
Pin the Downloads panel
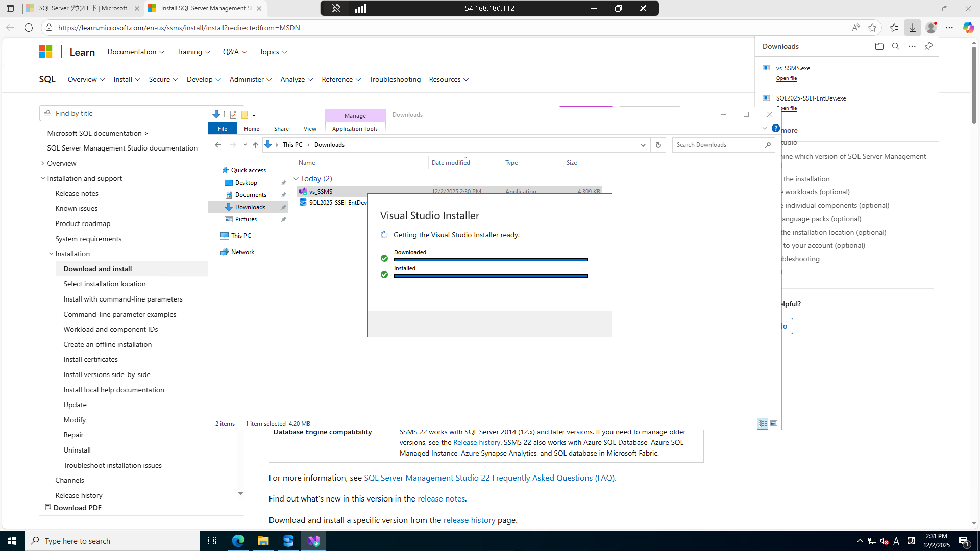pyautogui.click(x=928, y=46)
